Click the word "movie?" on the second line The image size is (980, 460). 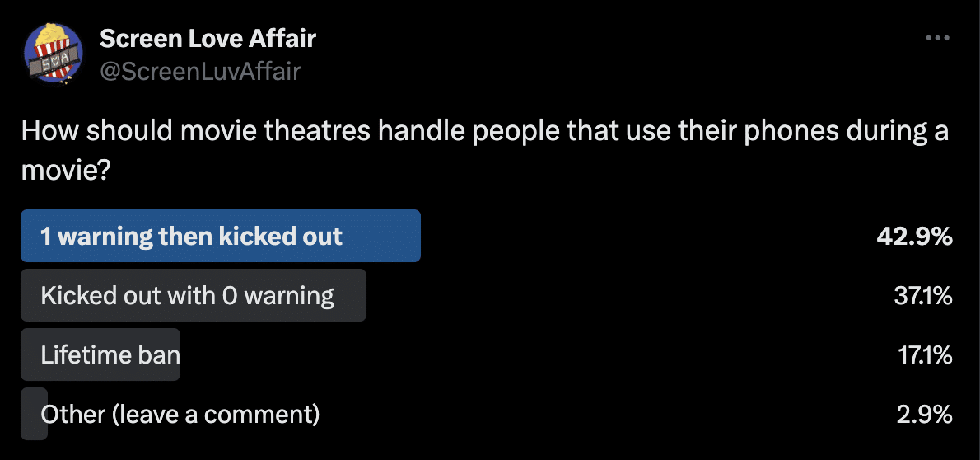pyautogui.click(x=66, y=171)
